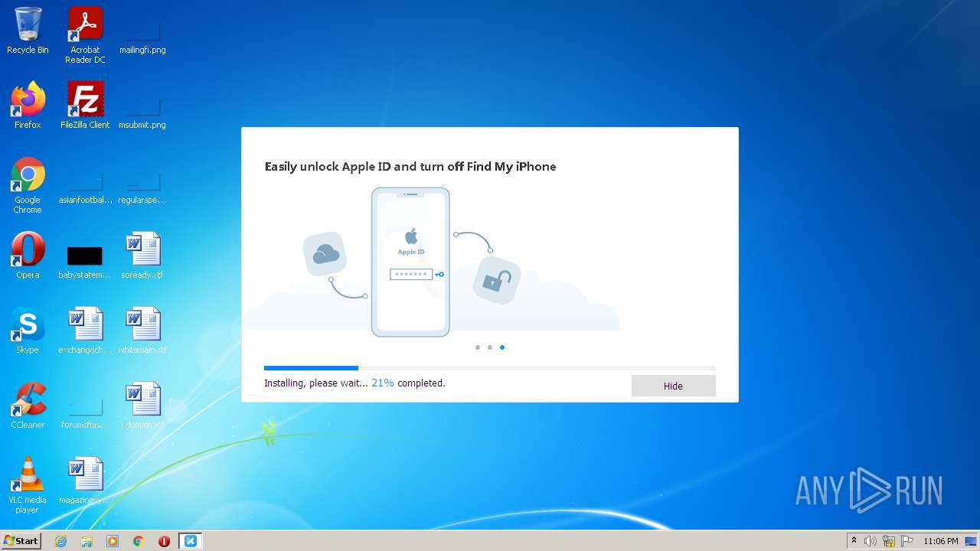Click the Apple ID unlock headline

point(410,166)
